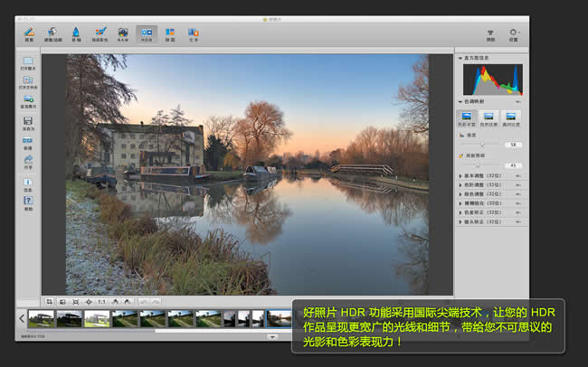Click the small icon right of tone mapping header
Screen dimensions: 588x367
click(517, 101)
